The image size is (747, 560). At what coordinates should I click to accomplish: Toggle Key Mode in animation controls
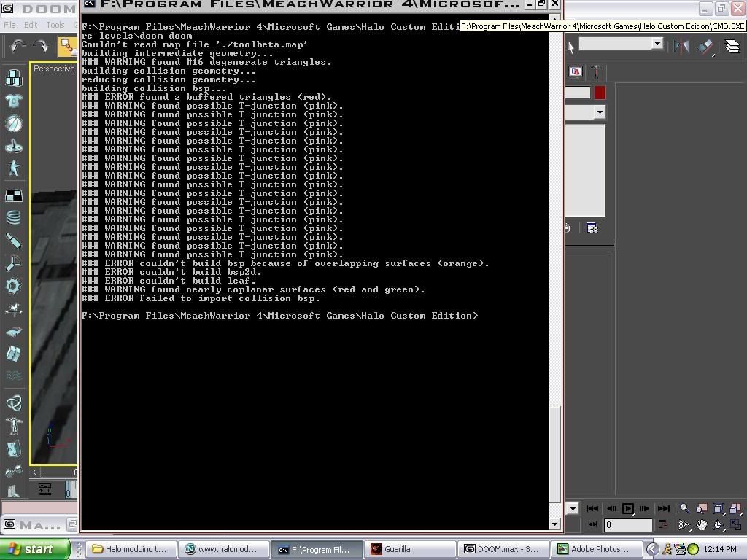[x=592, y=524]
